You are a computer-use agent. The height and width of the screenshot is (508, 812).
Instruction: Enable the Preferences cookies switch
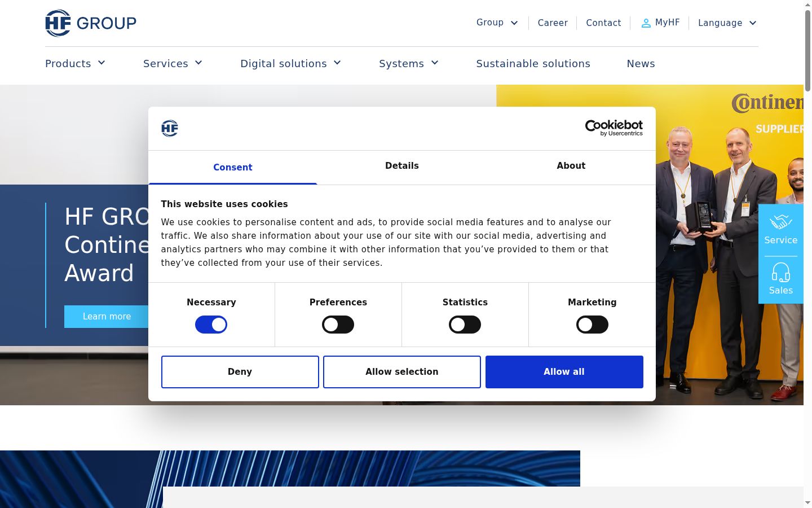(338, 325)
